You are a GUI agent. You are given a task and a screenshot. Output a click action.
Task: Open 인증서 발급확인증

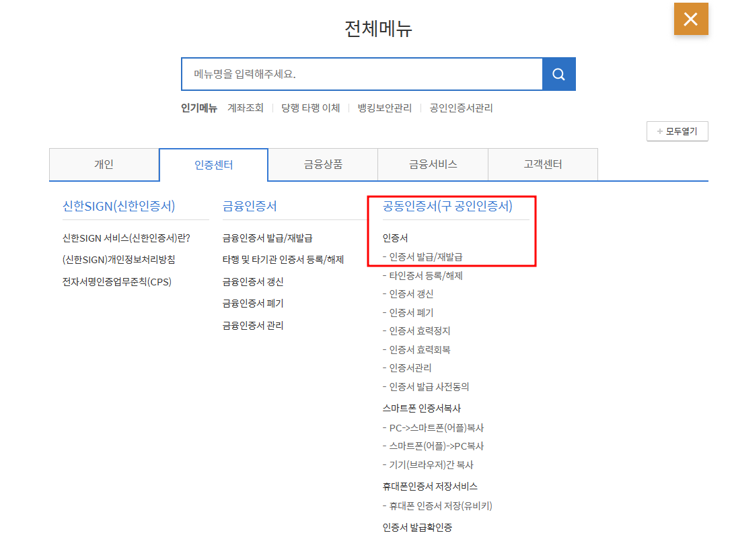pos(417,527)
